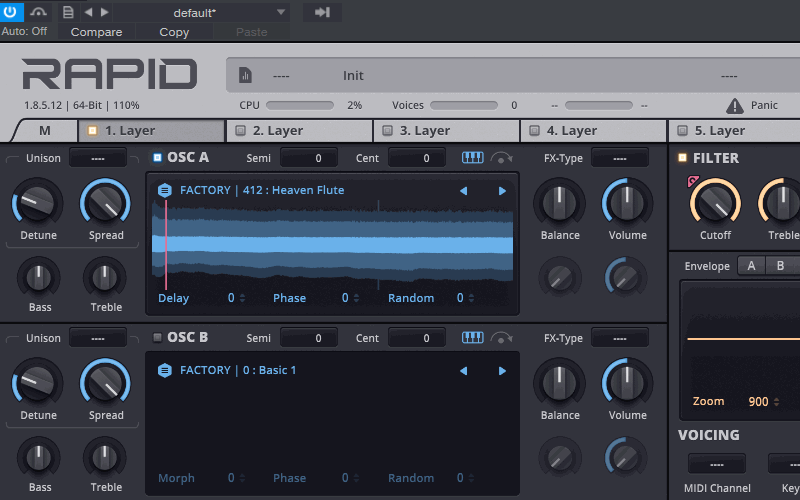Open the default* preset dropdown

click(x=202, y=13)
